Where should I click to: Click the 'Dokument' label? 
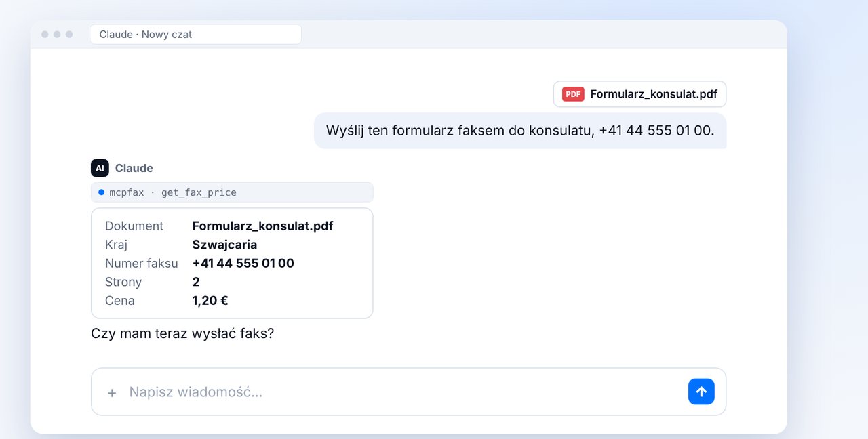click(134, 226)
